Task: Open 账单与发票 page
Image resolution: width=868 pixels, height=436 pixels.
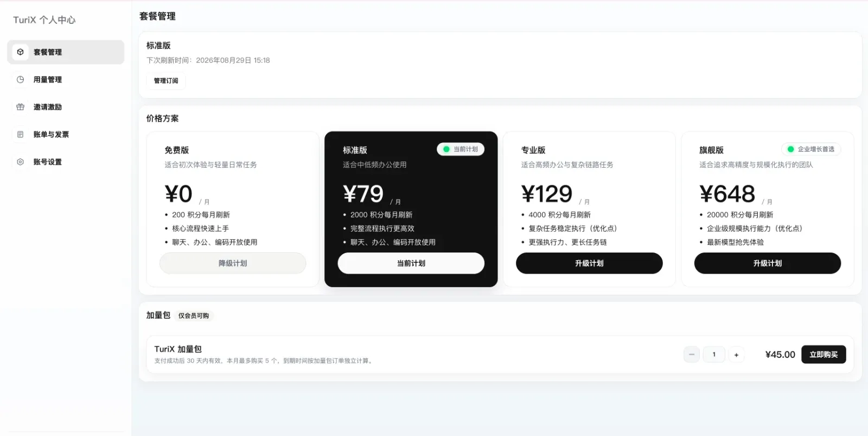Action: (x=66, y=134)
